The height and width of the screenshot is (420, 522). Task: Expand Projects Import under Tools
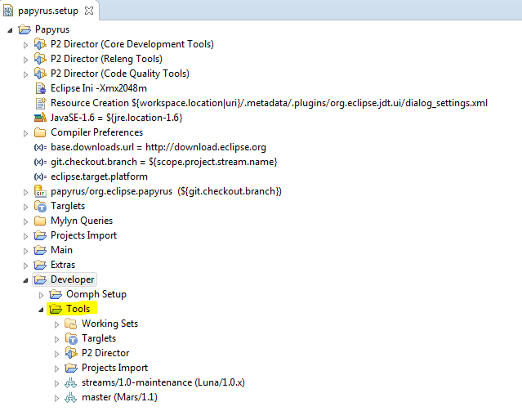point(57,369)
